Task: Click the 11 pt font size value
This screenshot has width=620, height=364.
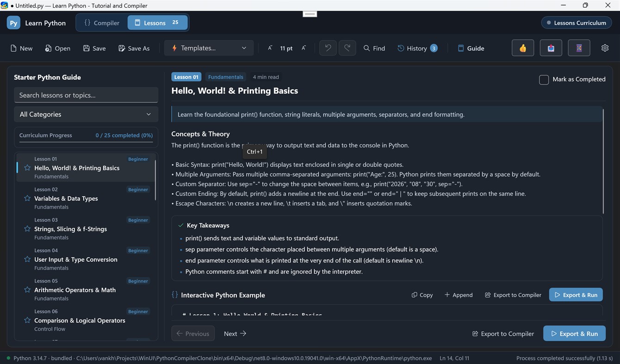Action: (286, 48)
